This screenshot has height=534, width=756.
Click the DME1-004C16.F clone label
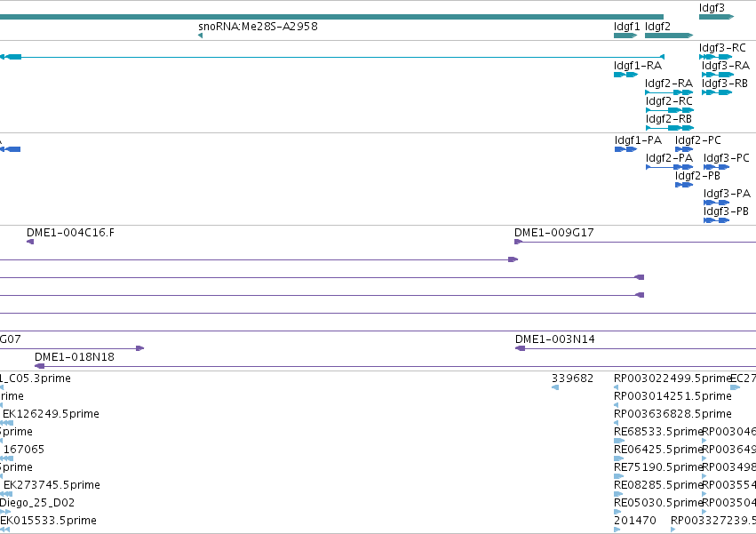tap(70, 233)
